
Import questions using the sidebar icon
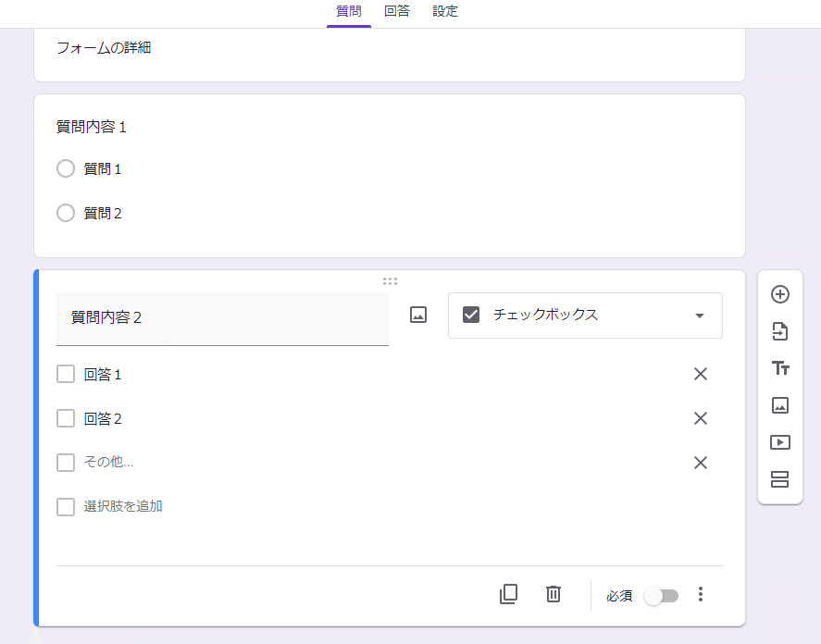click(x=779, y=331)
